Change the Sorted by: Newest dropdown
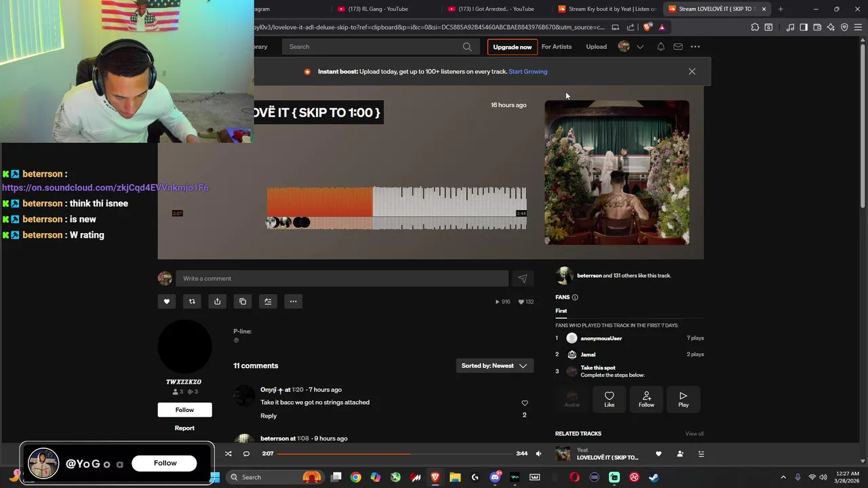Viewport: 868px width, 488px height. (494, 366)
